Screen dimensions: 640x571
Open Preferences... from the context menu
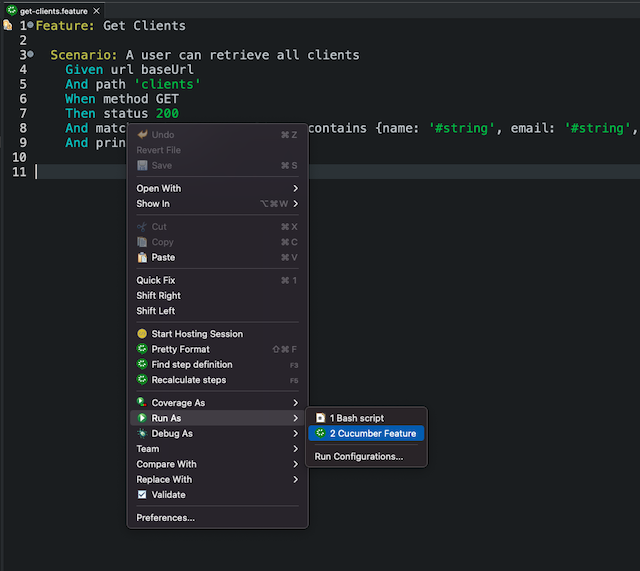(x=217, y=518)
